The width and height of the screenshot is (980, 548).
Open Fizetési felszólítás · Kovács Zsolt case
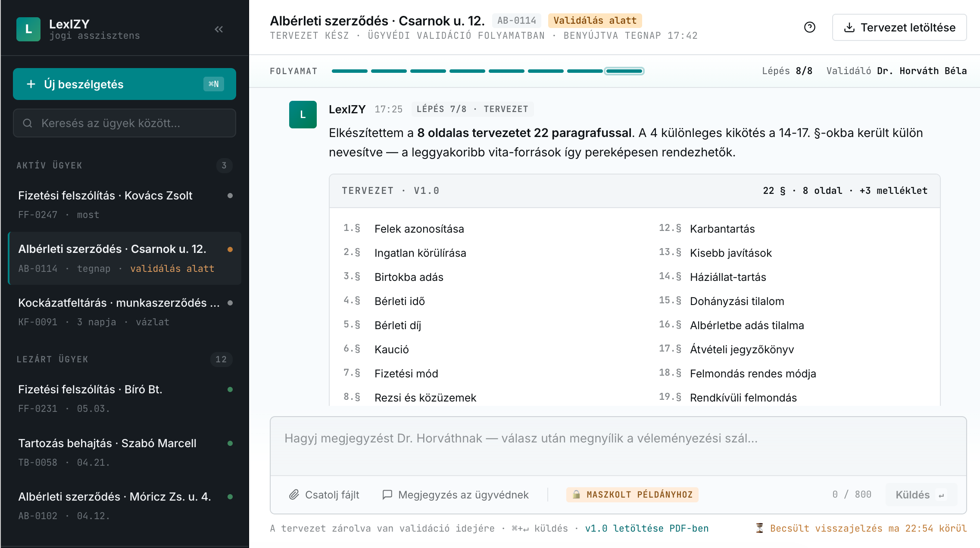pyautogui.click(x=125, y=205)
